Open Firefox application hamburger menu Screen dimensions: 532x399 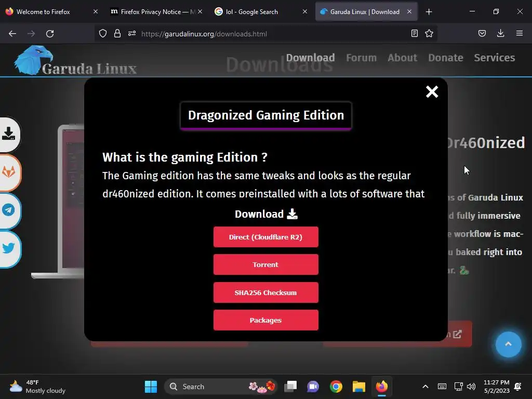click(x=519, y=33)
